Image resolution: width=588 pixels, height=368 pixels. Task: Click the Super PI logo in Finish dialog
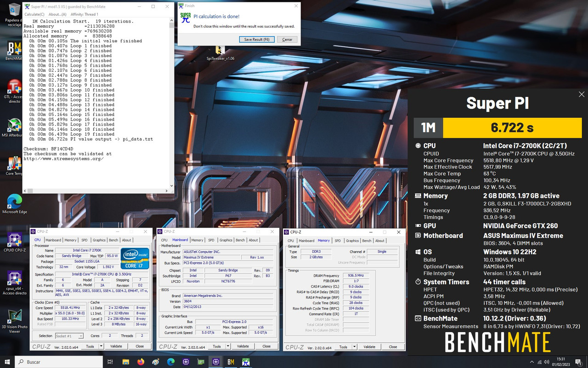[x=186, y=18]
